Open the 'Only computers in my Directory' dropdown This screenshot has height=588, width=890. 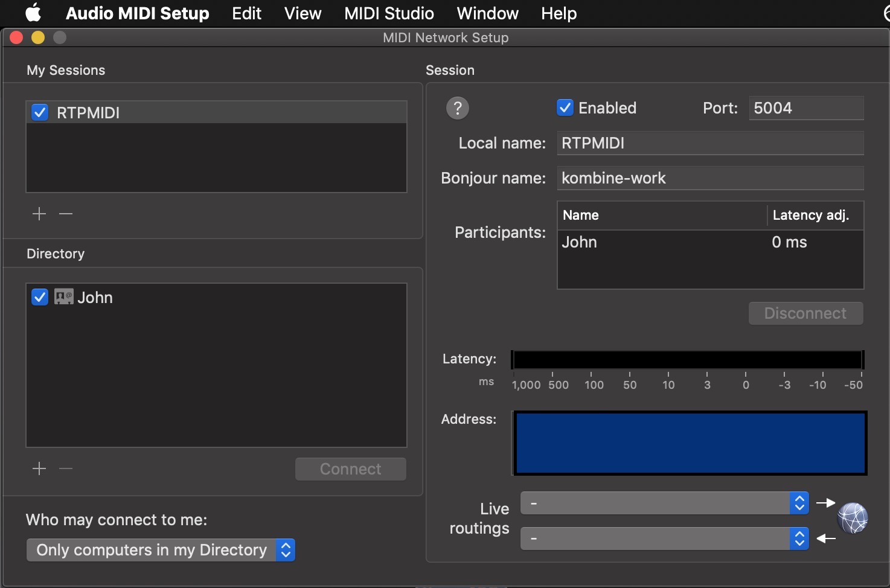[x=161, y=550]
